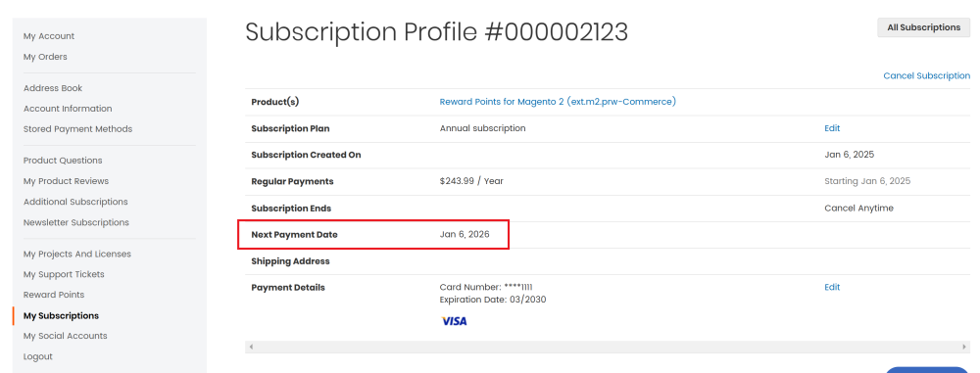Open Reward Points page

click(x=54, y=295)
